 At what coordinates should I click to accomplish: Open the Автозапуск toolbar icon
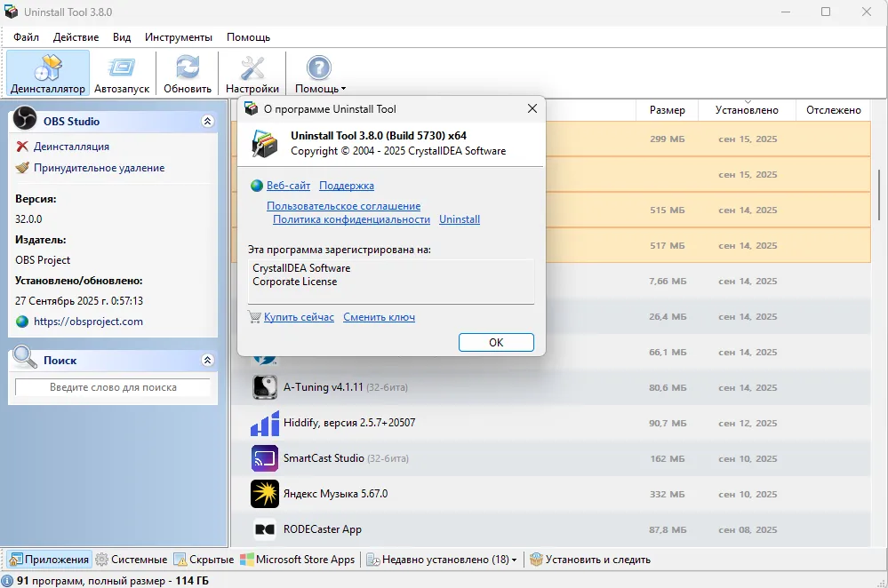(121, 74)
